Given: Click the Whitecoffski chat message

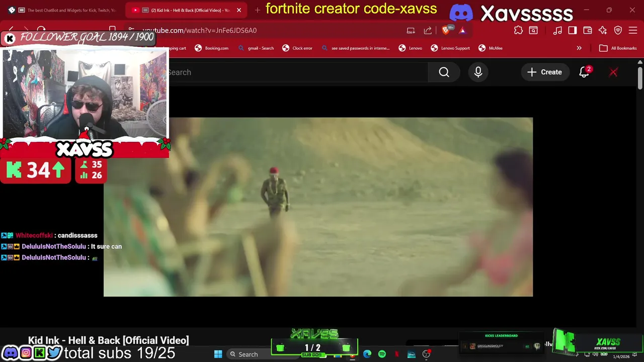Looking at the screenshot, I should [49, 235].
